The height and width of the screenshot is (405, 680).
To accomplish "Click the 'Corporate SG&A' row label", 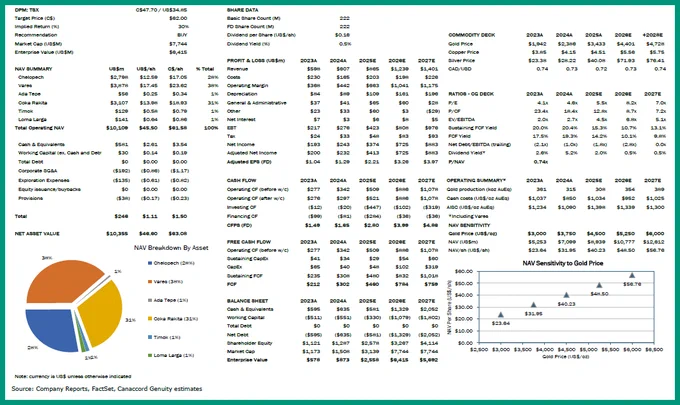I will [38, 171].
